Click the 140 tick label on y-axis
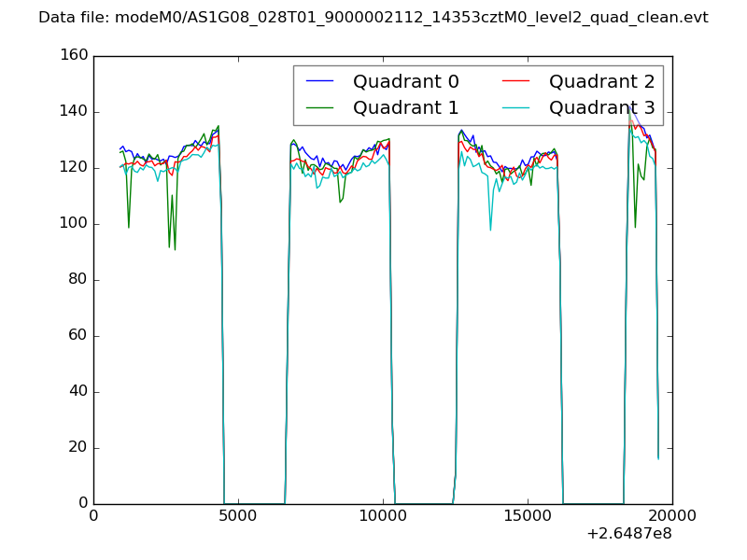Screen dimensions: 747x560 (76, 112)
